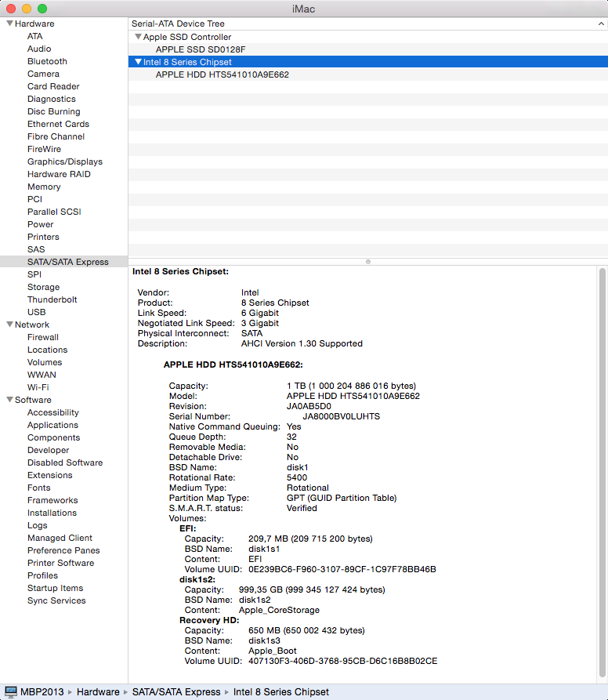Select Camera in the Hardware list
Screen dimensions: 608x700
[43, 74]
